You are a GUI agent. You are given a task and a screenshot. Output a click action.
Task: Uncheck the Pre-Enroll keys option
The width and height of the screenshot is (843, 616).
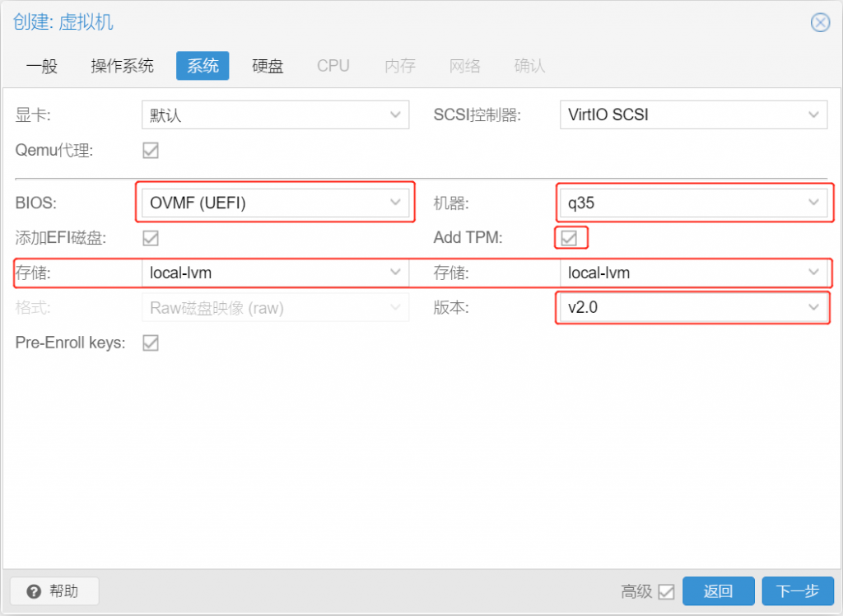[150, 343]
